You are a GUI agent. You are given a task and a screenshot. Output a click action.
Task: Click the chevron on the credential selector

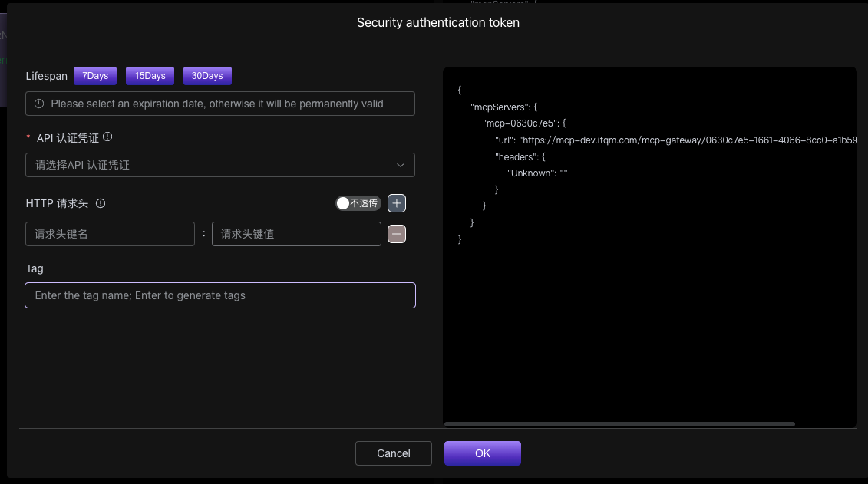click(x=401, y=165)
